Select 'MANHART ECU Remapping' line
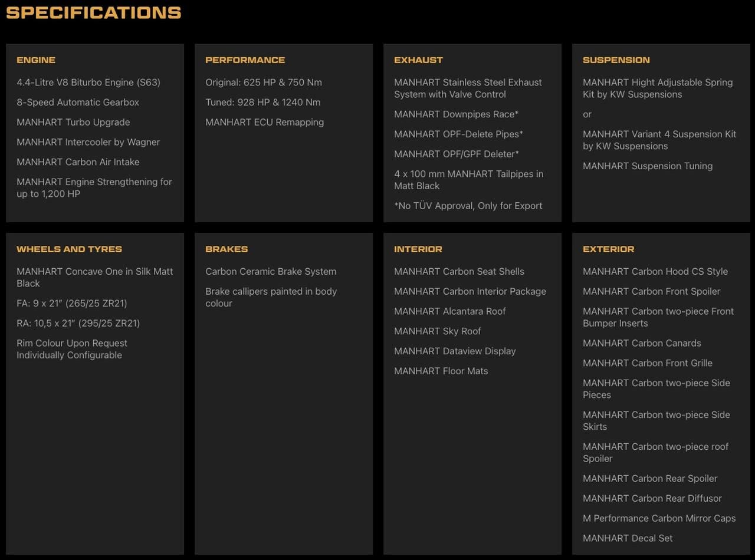 point(264,123)
